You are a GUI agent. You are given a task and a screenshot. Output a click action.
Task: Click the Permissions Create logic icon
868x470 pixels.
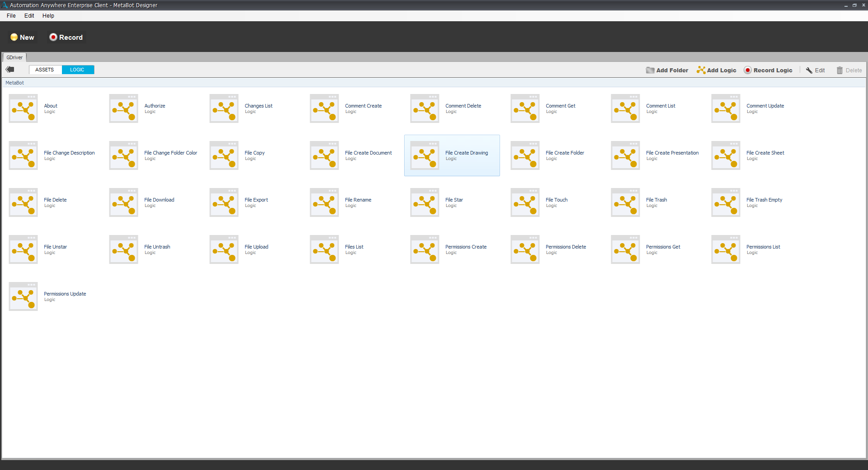tap(425, 249)
